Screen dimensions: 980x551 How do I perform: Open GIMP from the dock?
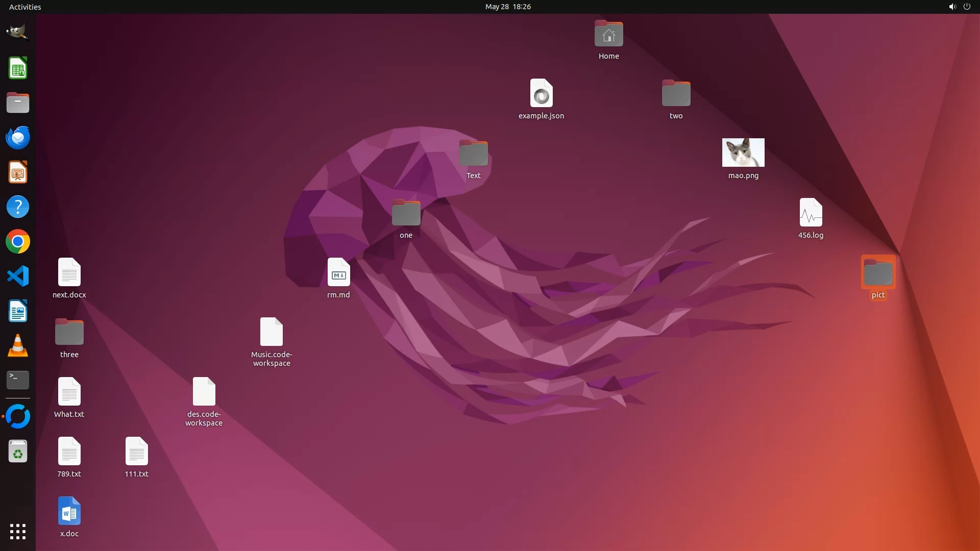17,33
